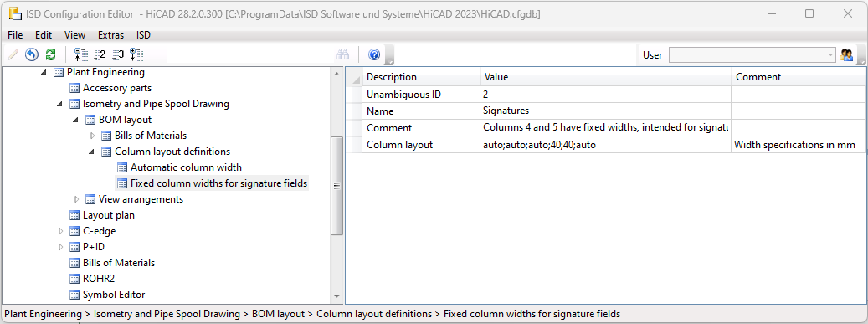Click the table icon beside Automatic column width
The image size is (868, 324).
tap(122, 167)
